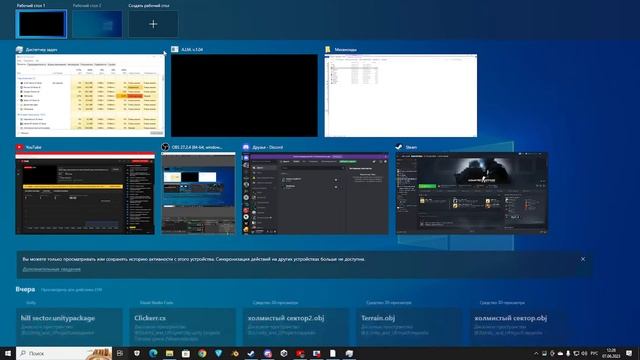640x360 pixels.
Task: Switch to Рабочий стол 2 desktop thumbnail
Action: point(97,24)
